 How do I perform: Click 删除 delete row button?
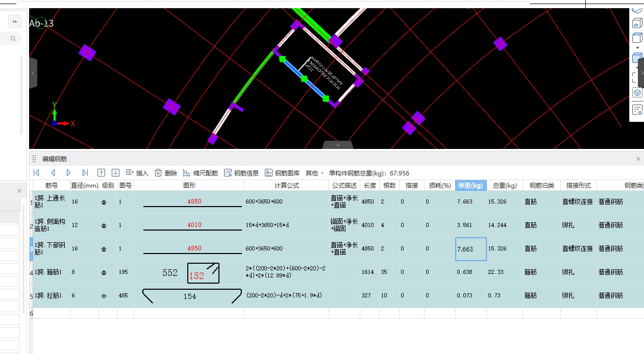(166, 173)
